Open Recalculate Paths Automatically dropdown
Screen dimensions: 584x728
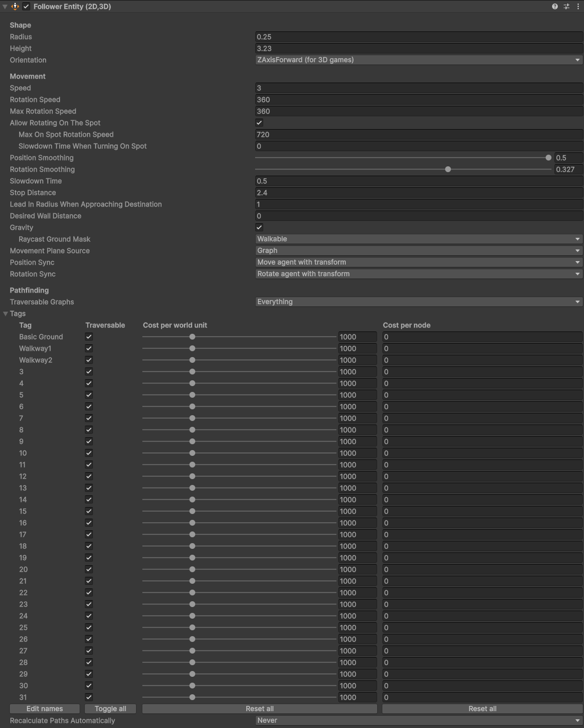pos(418,720)
